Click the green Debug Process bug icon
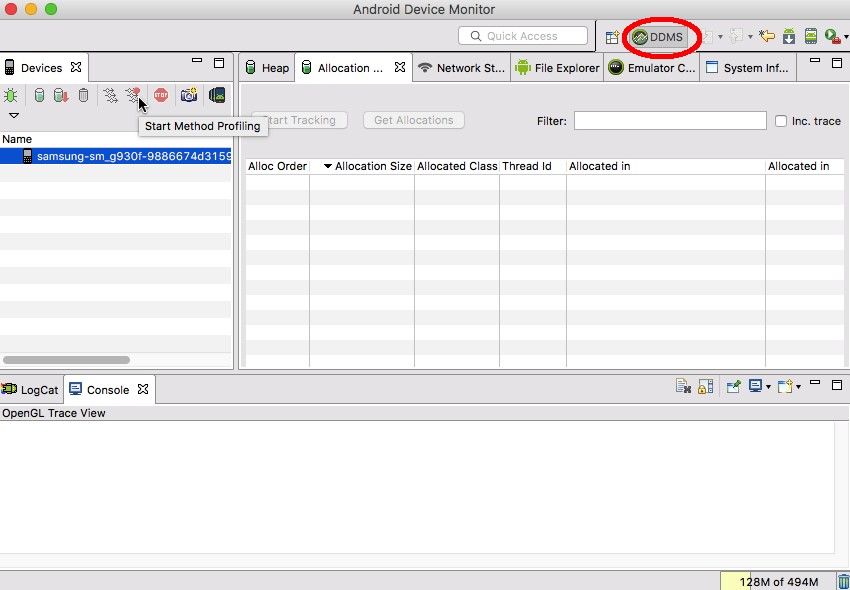850x590 pixels. click(10, 95)
